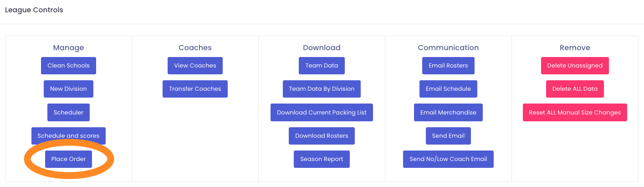The height and width of the screenshot is (187, 644).
Task: Click Download Rosters button
Action: 322,135
